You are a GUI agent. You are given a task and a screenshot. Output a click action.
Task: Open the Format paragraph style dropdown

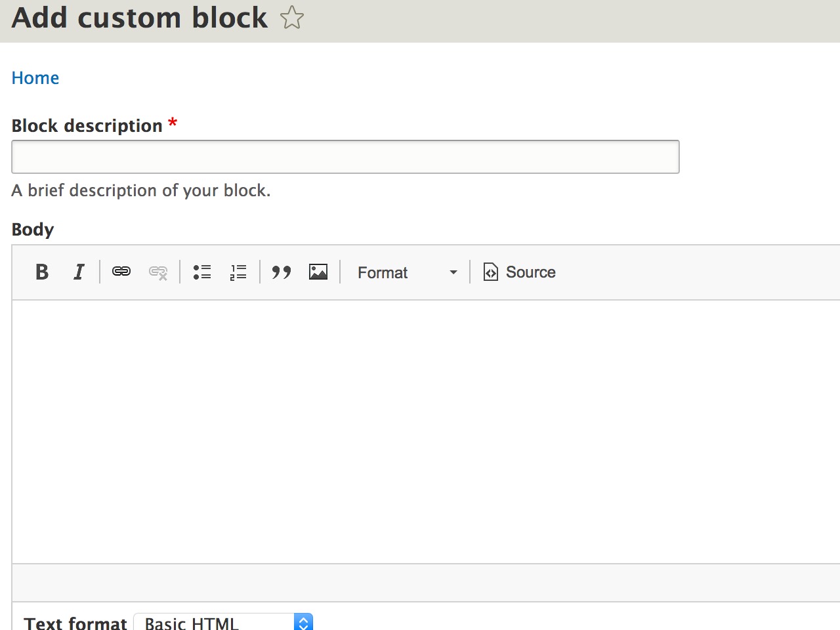tap(383, 272)
